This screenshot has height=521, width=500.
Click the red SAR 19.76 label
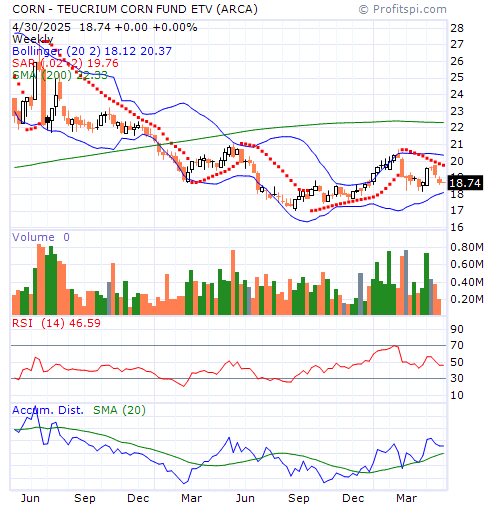tap(65, 63)
